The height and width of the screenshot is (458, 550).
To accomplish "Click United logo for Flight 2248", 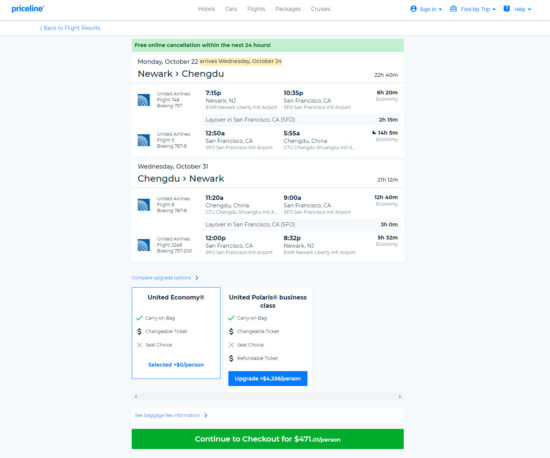I will pyautogui.click(x=144, y=245).
